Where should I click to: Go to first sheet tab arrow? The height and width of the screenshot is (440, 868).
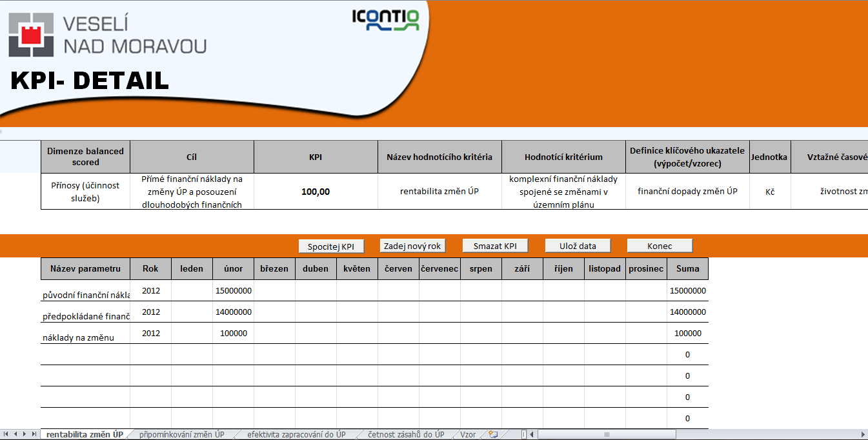tap(6, 434)
